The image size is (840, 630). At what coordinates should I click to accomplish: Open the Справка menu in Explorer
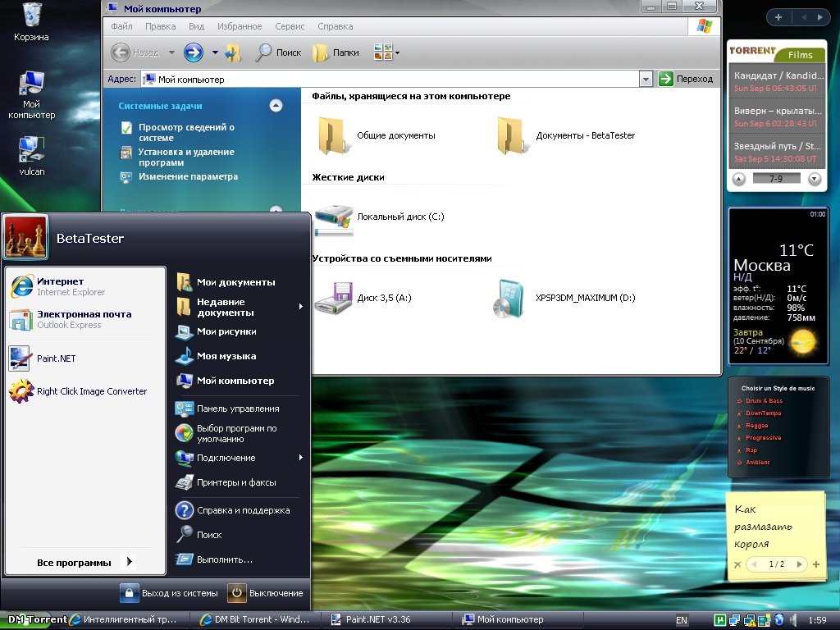click(335, 26)
